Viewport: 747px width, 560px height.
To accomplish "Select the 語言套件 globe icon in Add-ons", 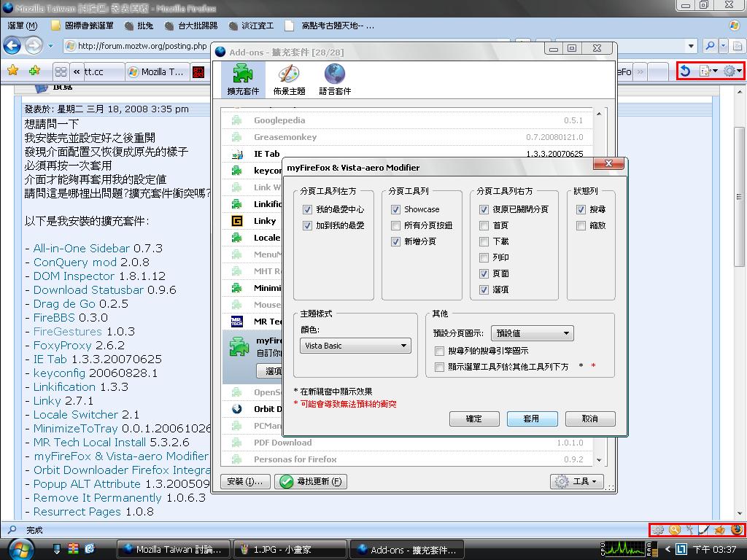I will pyautogui.click(x=335, y=79).
